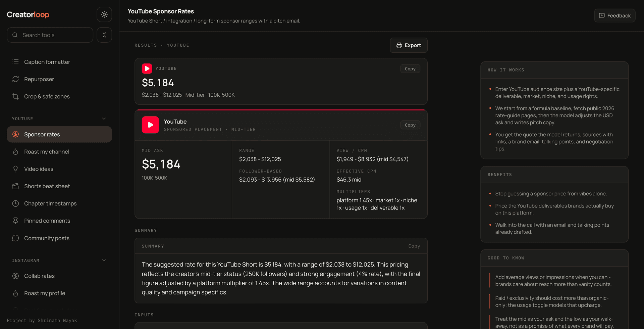The height and width of the screenshot is (329, 644).
Task: Click the Project by Shrinath Nayak credit
Action: point(42,321)
